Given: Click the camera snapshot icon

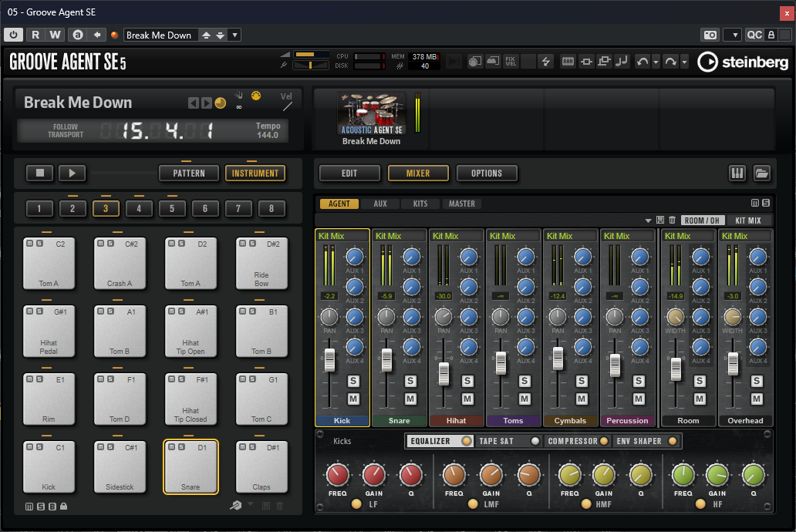Looking at the screenshot, I should tap(710, 35).
